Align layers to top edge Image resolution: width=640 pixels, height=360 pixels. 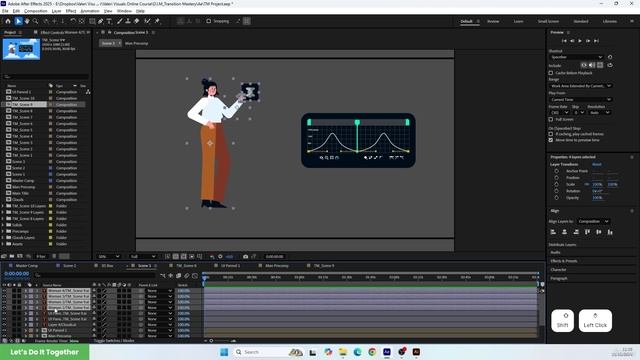click(x=587, y=232)
